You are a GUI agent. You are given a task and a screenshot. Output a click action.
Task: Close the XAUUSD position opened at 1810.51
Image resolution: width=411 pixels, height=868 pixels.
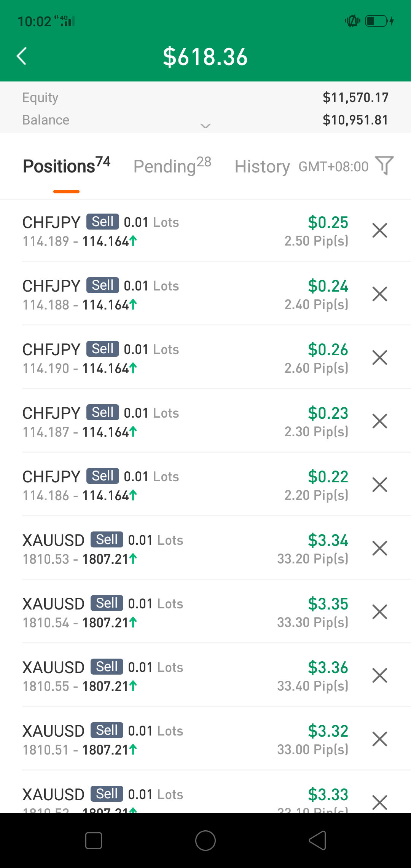tap(379, 739)
